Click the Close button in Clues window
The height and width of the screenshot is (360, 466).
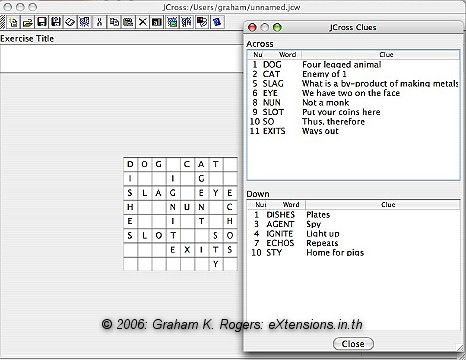coord(353,344)
